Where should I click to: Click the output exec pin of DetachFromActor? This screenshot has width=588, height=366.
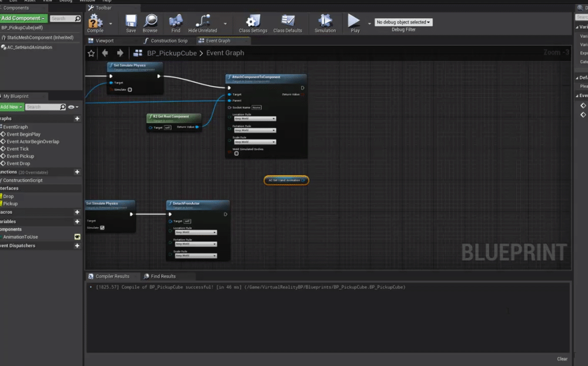point(225,214)
